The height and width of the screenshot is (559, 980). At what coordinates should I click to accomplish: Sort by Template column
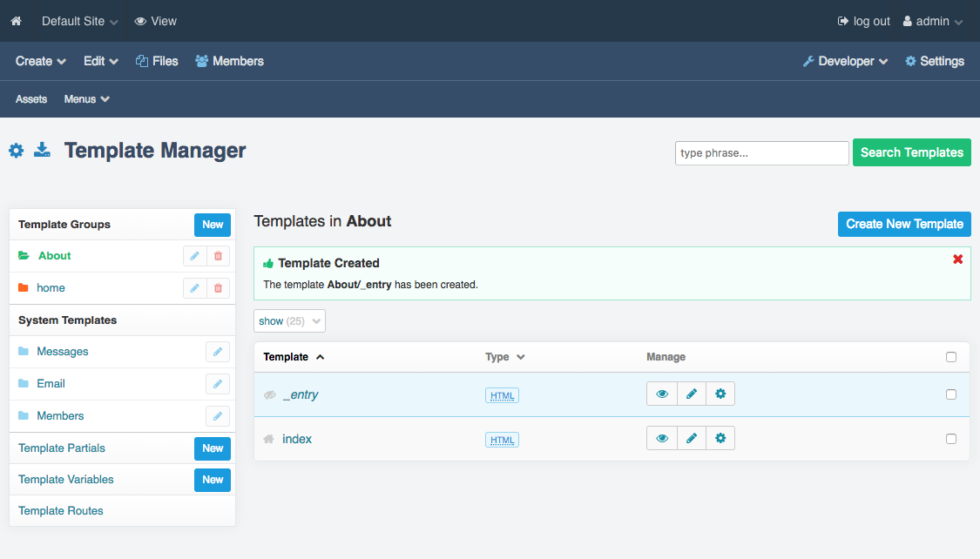[294, 357]
